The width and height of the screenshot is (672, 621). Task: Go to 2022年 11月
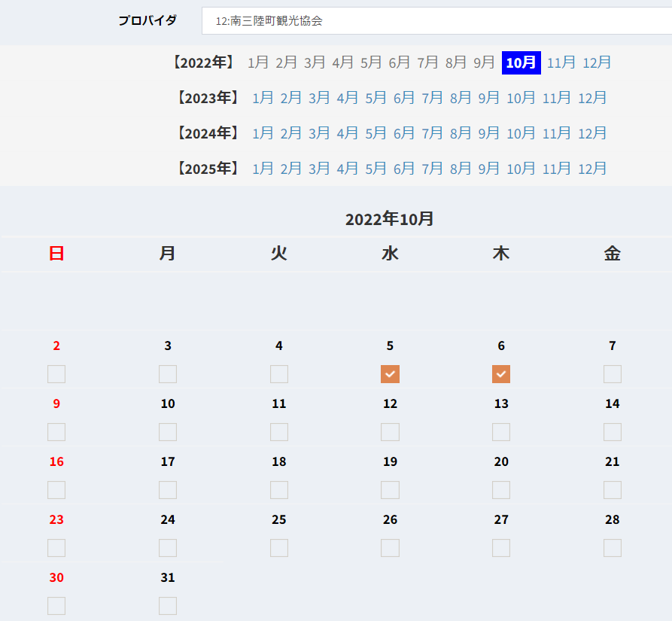561,62
